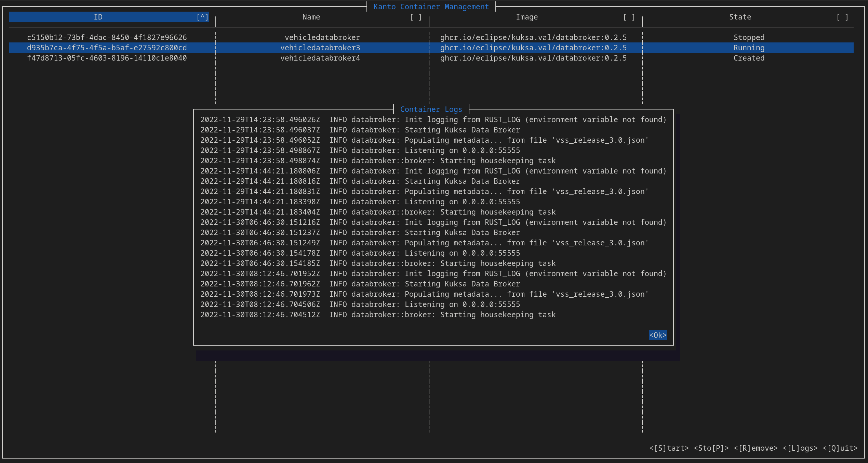Click the [Q]uit command
Image resolution: width=868 pixels, height=463 pixels.
pos(840,448)
